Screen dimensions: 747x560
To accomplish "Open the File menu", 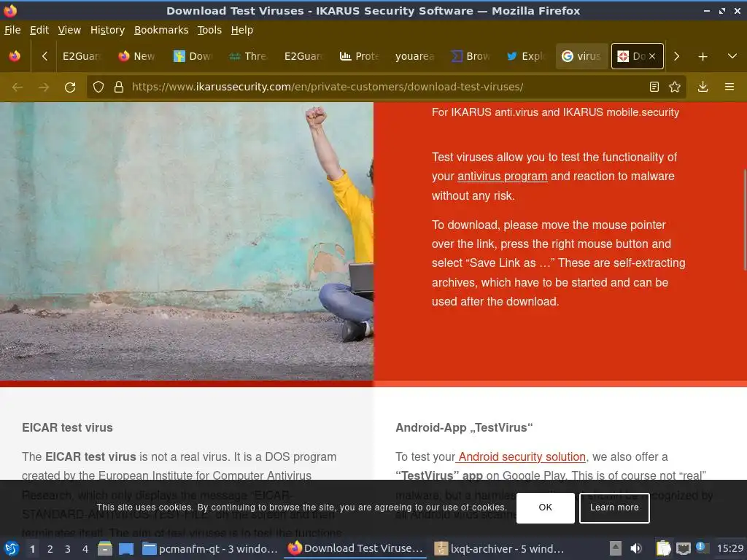I will click(12, 30).
